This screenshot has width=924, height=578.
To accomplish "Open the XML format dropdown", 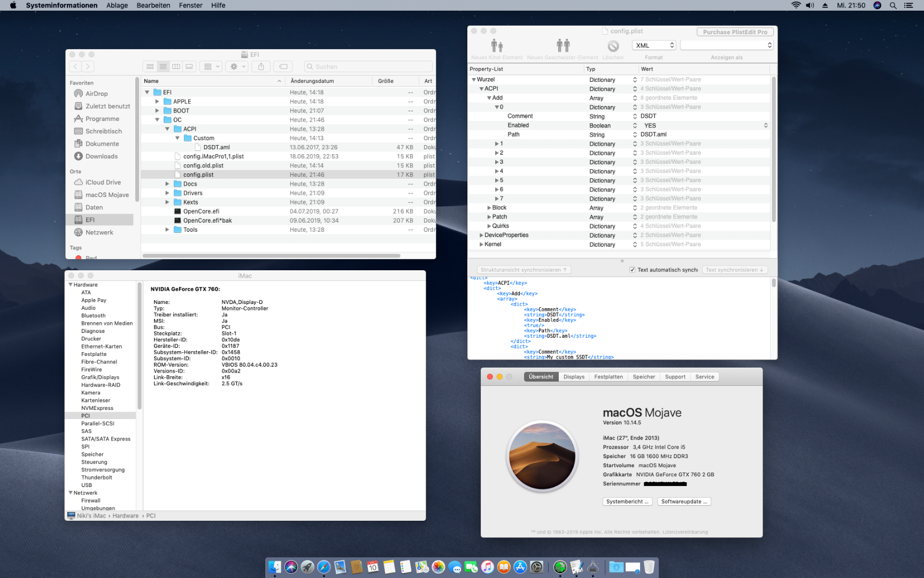I will click(654, 45).
